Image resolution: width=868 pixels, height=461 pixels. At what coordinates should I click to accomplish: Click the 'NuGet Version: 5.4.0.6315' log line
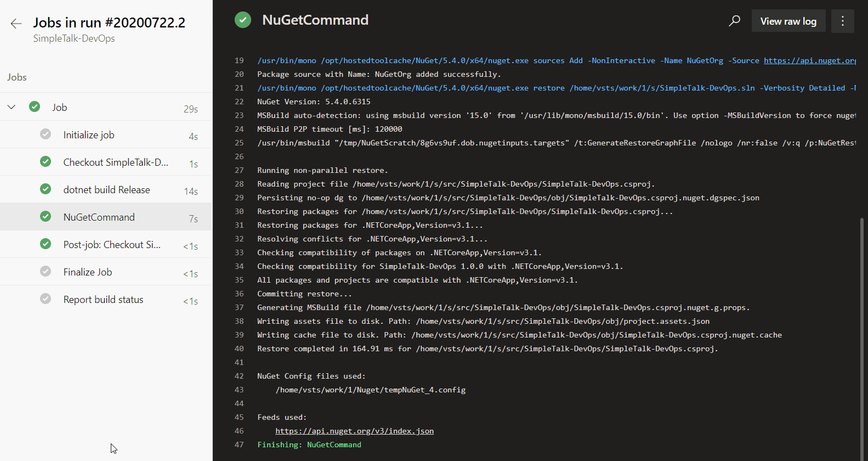tap(314, 102)
